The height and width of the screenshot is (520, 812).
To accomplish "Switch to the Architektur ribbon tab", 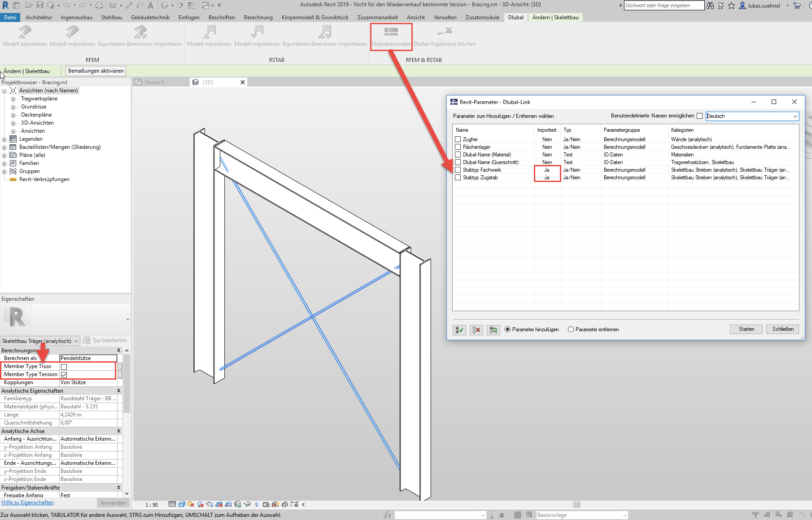I will 39,17.
